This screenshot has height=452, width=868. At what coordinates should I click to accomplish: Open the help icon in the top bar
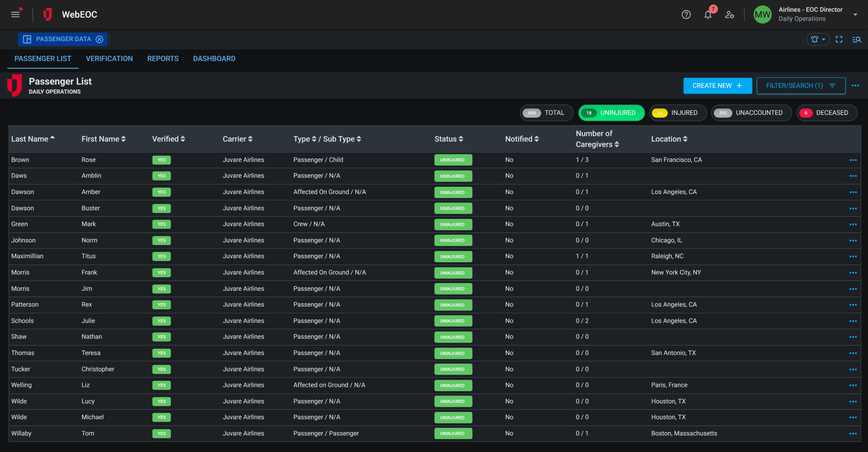pos(686,15)
